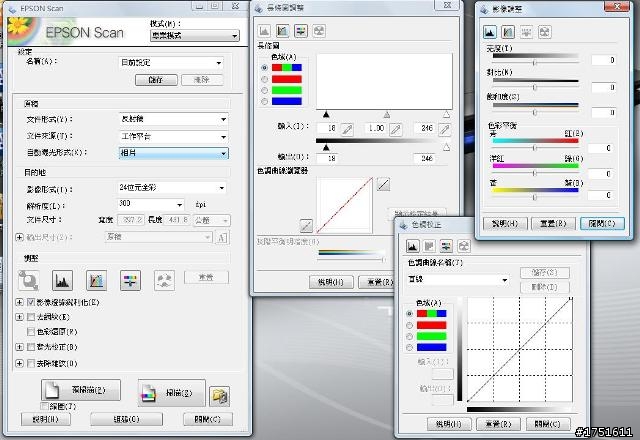Screen dimensions: 640x440
Task: Open the settings name dropdown
Action: point(171,63)
